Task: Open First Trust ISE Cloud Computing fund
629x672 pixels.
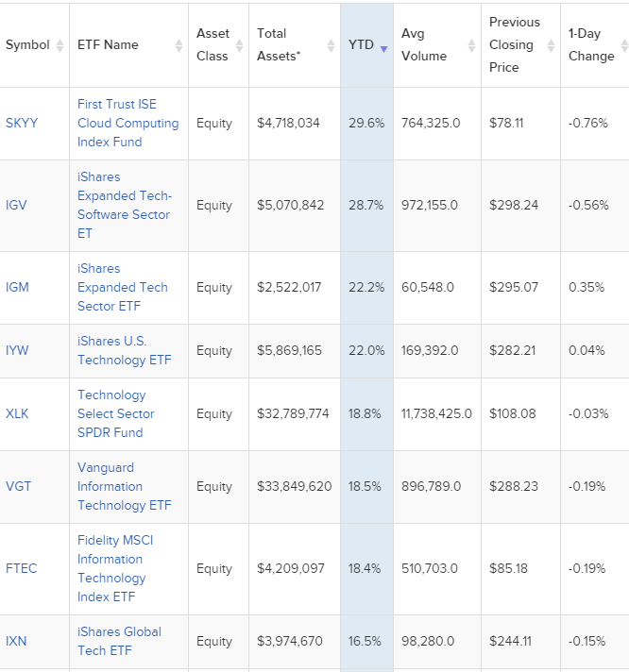Action: tap(127, 124)
